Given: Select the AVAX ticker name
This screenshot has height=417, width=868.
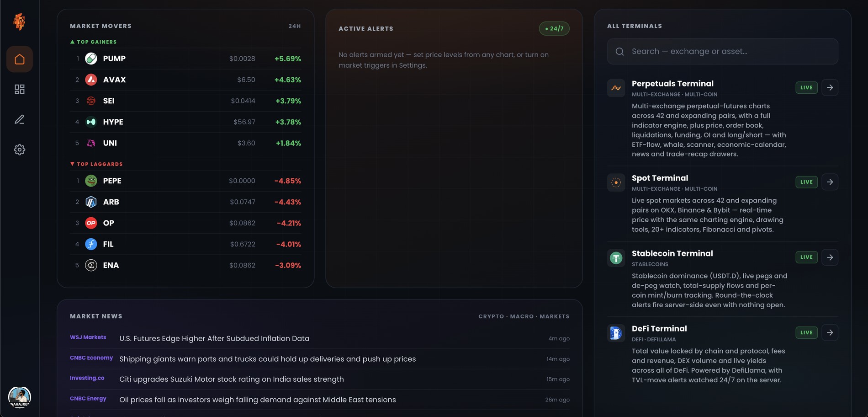Looking at the screenshot, I should 114,80.
